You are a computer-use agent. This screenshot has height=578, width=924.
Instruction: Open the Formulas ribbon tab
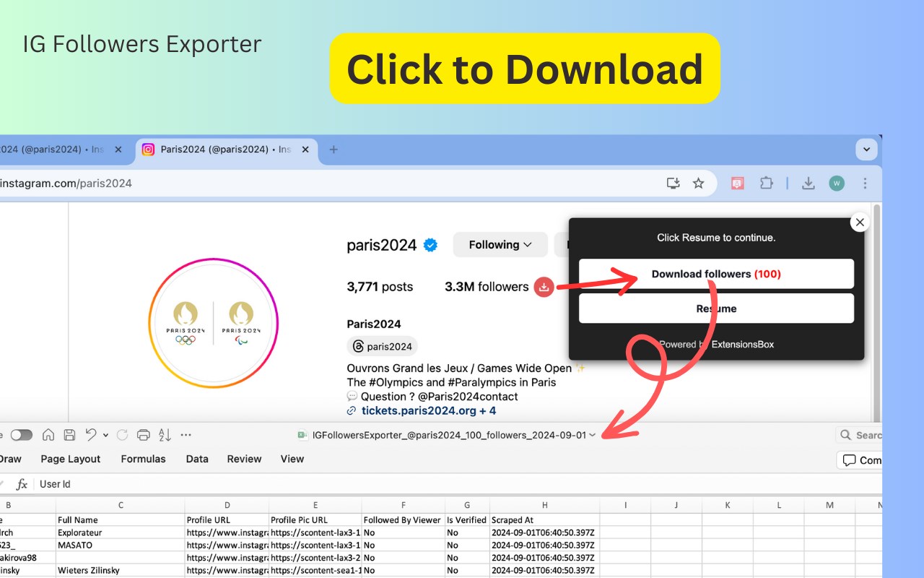click(143, 459)
